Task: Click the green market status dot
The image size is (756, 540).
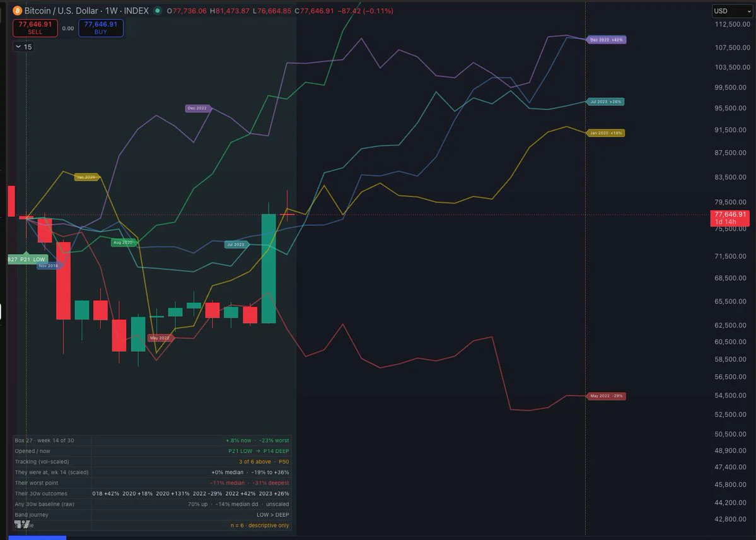Action: (157, 11)
